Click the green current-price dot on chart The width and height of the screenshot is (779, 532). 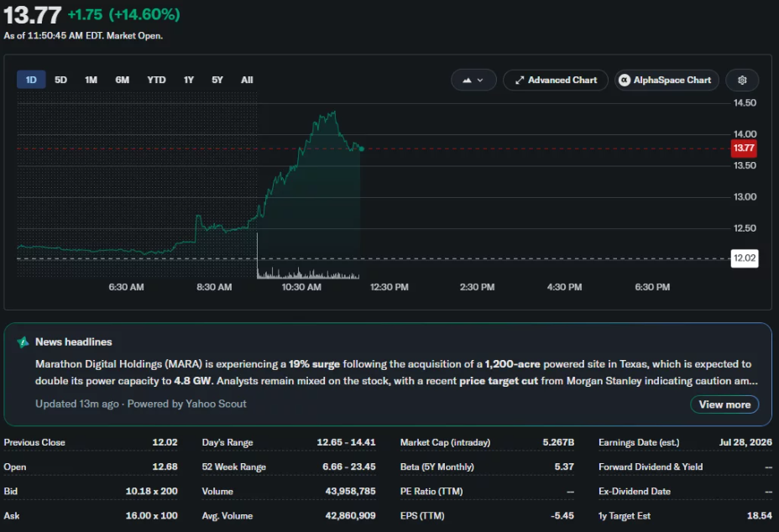pos(362,149)
